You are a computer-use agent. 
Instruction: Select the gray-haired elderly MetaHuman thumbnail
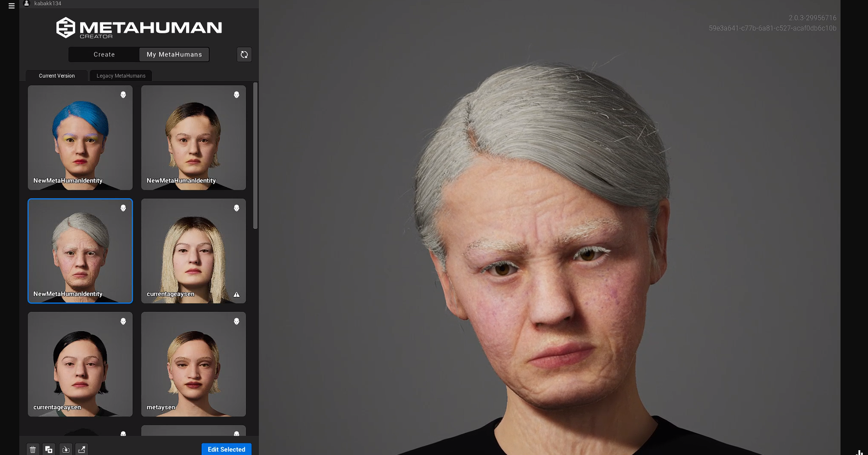point(80,251)
